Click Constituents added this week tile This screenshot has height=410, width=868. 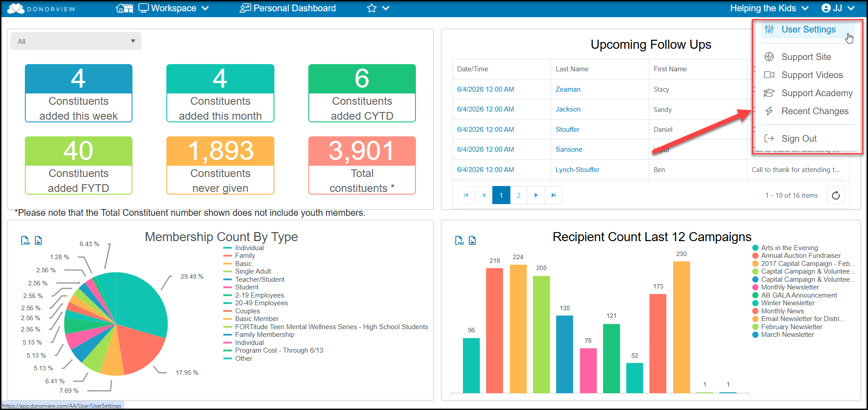[x=79, y=93]
